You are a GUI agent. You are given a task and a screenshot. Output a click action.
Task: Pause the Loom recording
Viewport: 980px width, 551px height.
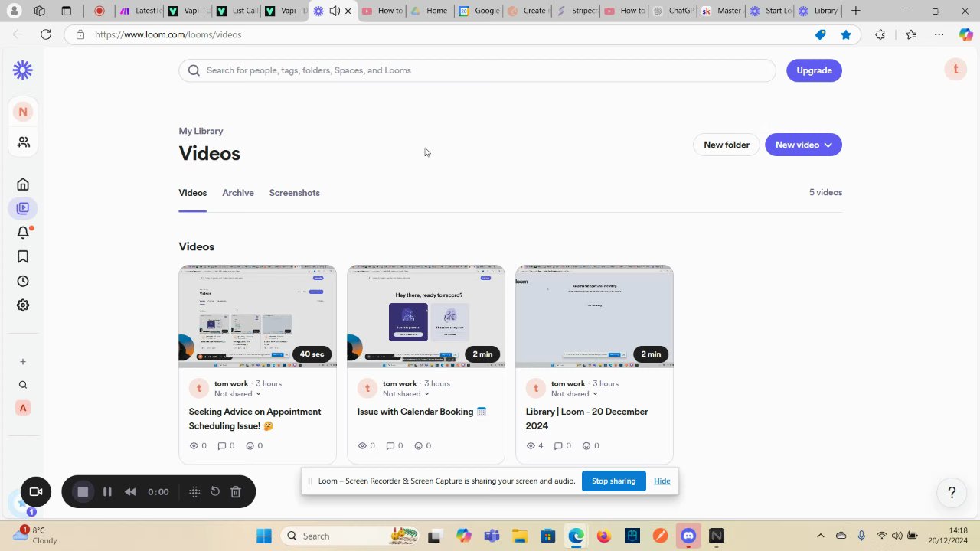pyautogui.click(x=107, y=491)
